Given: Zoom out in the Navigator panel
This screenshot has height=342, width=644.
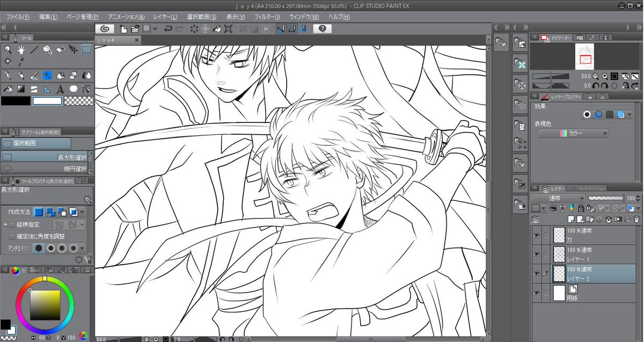Looking at the screenshot, I should (596, 76).
